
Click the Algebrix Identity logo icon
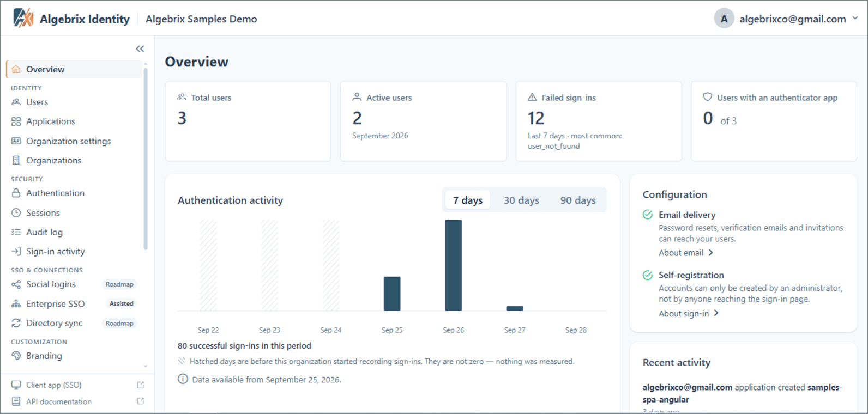[x=23, y=18]
